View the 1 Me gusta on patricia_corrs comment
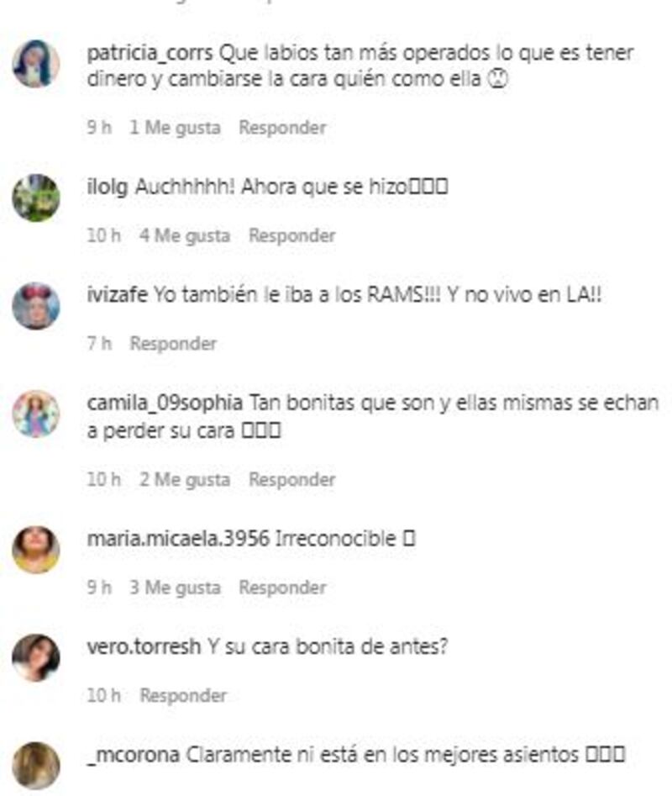This screenshot has height=796, width=672. coord(175,128)
